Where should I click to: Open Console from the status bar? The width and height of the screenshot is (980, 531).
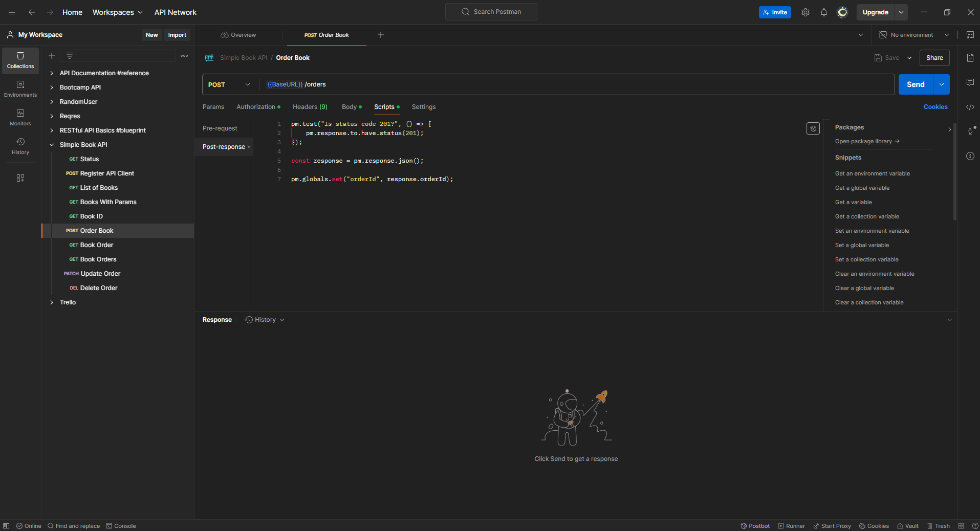coord(121,526)
